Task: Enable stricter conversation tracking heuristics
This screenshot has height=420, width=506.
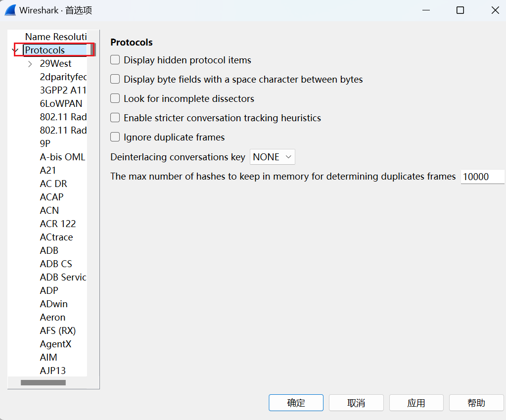Action: (115, 118)
